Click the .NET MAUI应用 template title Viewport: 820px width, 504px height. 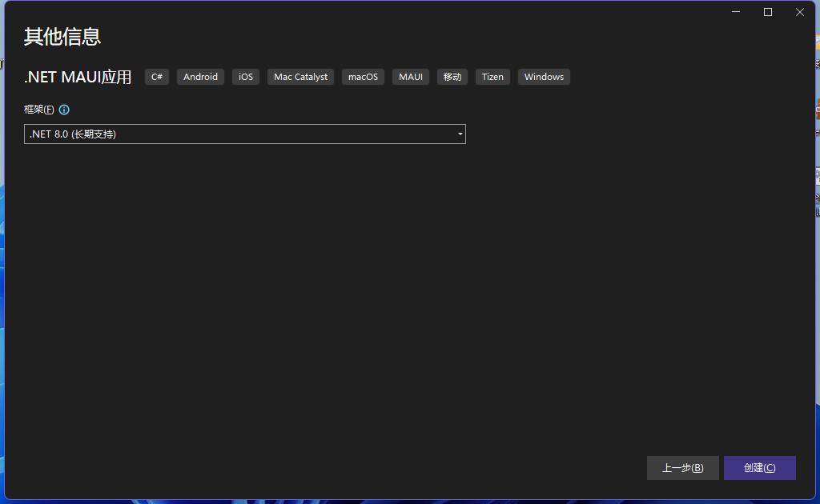tap(78, 77)
